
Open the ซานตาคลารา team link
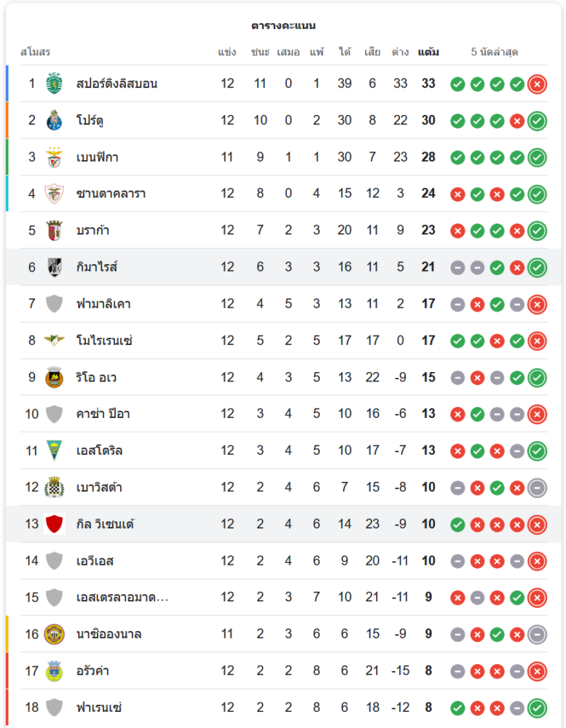point(111,194)
